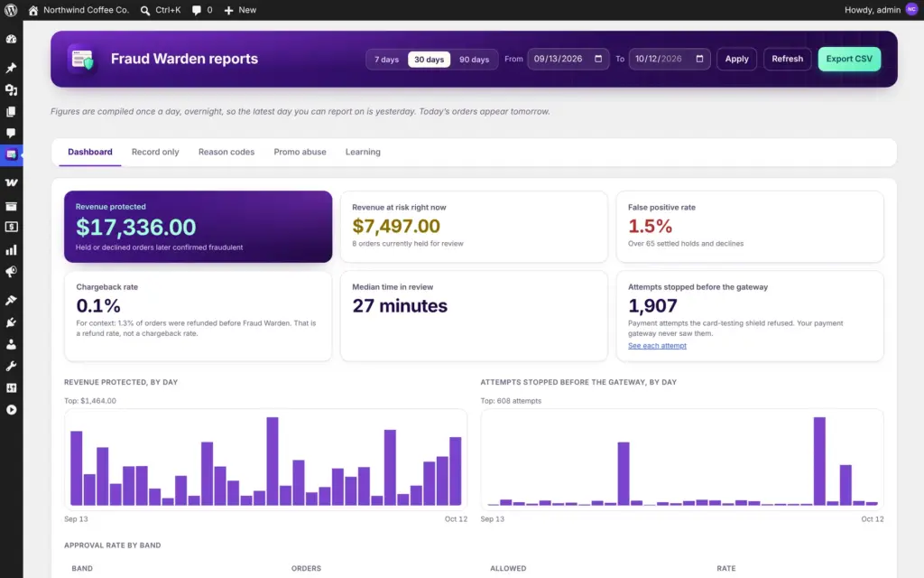The height and width of the screenshot is (578, 924).
Task: Open Marketing megaphone icon in sidebar
Action: (x=11, y=272)
